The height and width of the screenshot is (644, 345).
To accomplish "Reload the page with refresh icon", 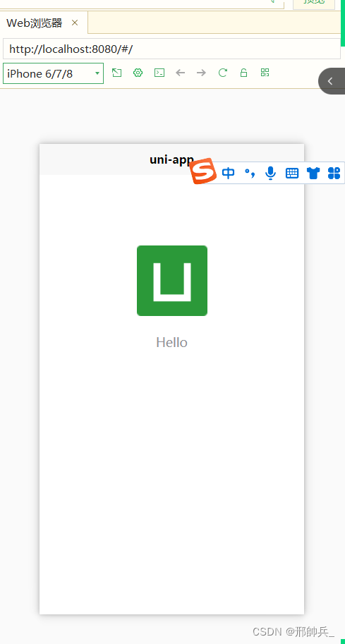I will [223, 73].
